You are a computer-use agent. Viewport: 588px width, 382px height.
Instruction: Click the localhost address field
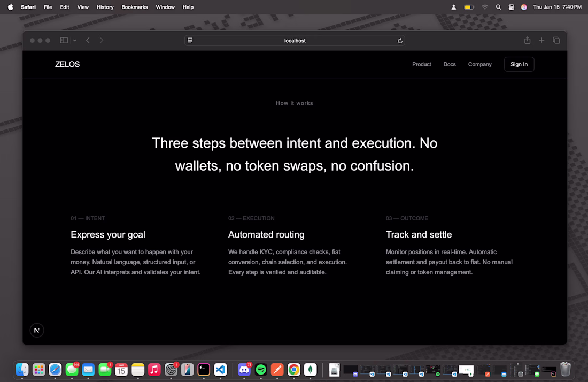295,41
